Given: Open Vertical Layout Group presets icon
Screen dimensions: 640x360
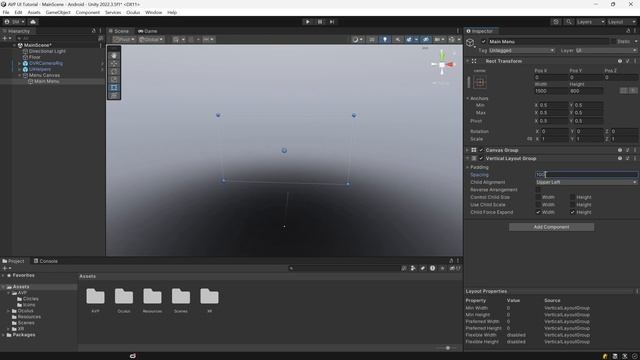Looking at the screenshot, I should pyautogui.click(x=627, y=158).
